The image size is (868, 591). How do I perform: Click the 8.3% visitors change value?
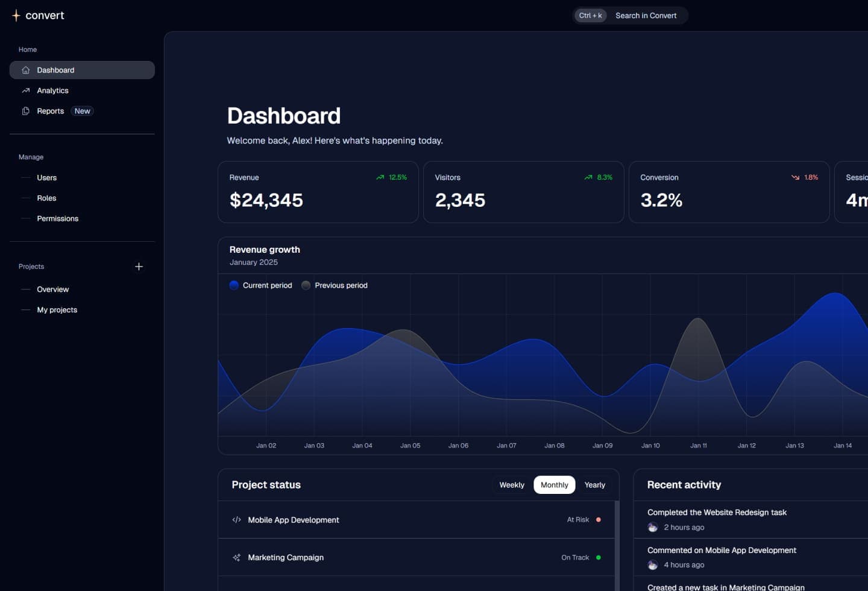605,177
